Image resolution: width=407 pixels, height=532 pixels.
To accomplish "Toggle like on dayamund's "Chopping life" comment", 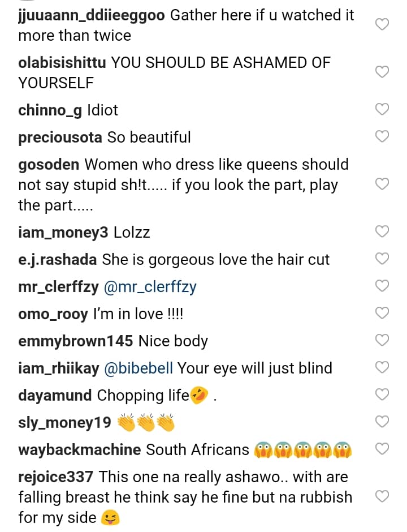I will click(383, 394).
